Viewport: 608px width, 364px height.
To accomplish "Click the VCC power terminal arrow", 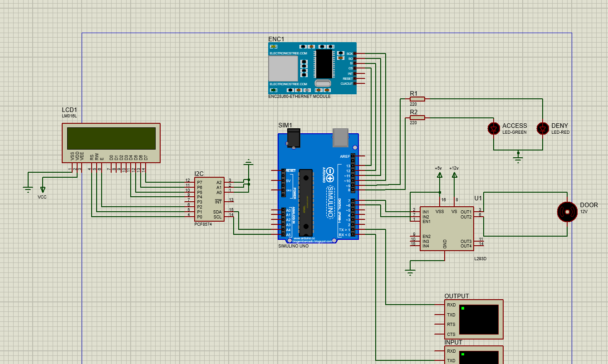I will [x=43, y=189].
